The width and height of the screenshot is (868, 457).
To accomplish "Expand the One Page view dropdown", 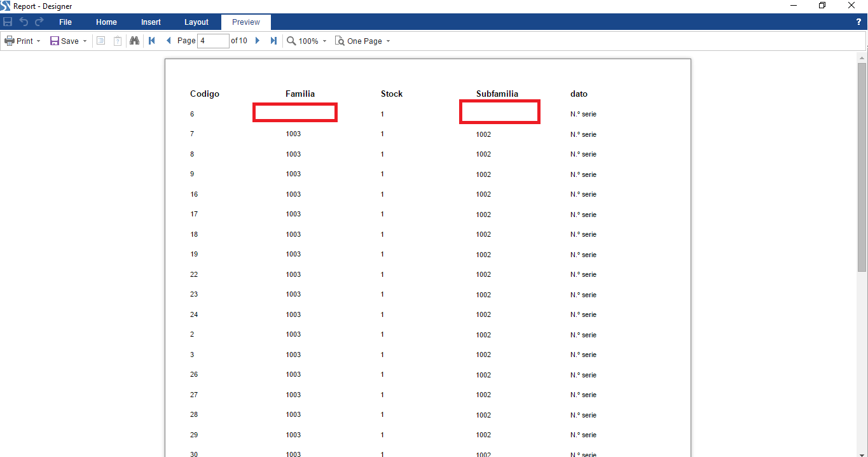I will (x=388, y=41).
